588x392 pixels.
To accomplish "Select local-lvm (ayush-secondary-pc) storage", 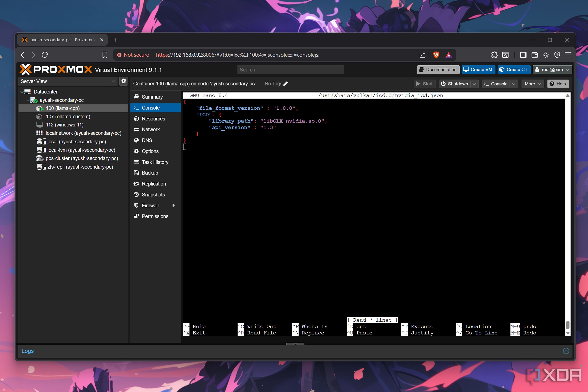I will (73, 150).
